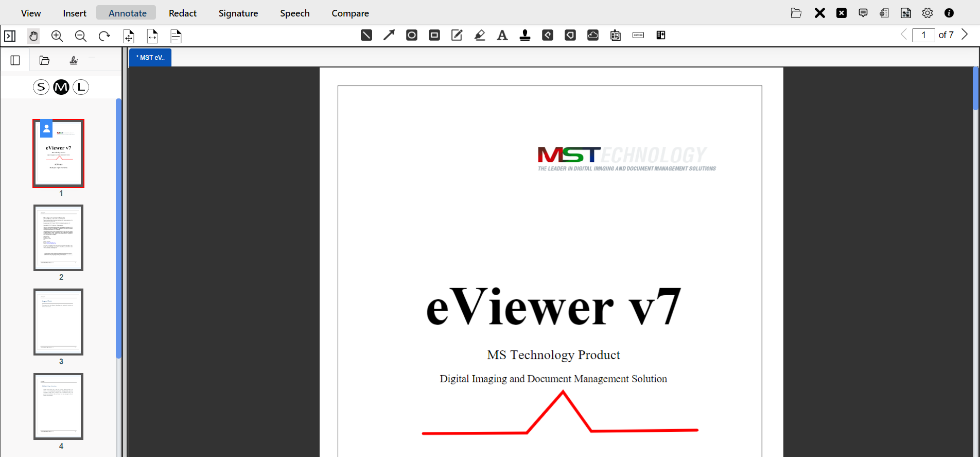Select the stamp annotation tool
The image size is (980, 457).
click(525, 35)
